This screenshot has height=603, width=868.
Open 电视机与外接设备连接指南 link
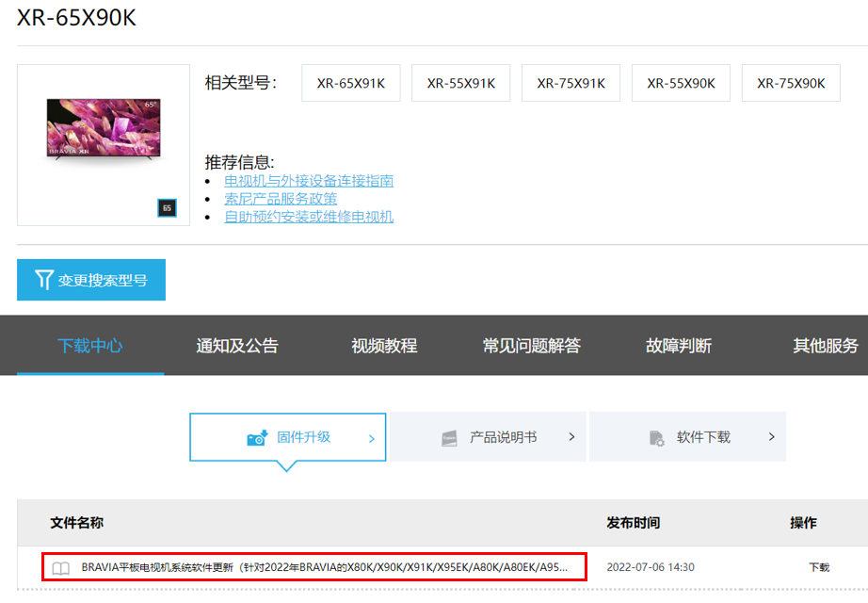point(309,181)
